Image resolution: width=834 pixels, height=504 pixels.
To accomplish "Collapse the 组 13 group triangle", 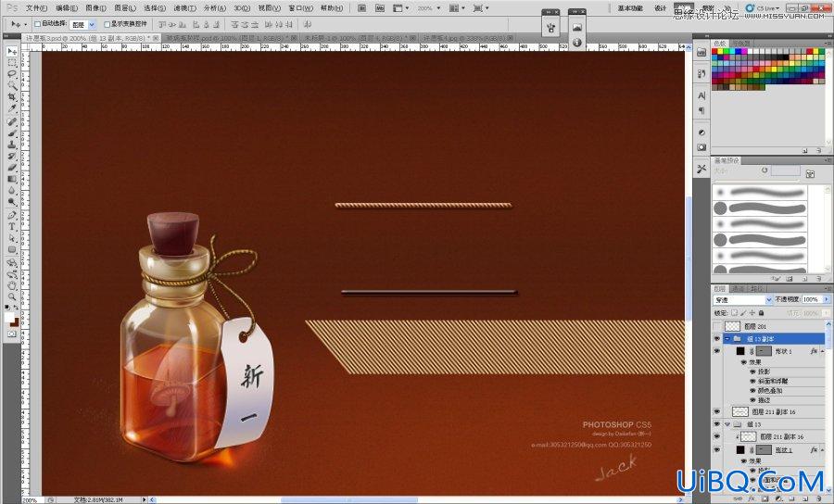I will tap(727, 424).
